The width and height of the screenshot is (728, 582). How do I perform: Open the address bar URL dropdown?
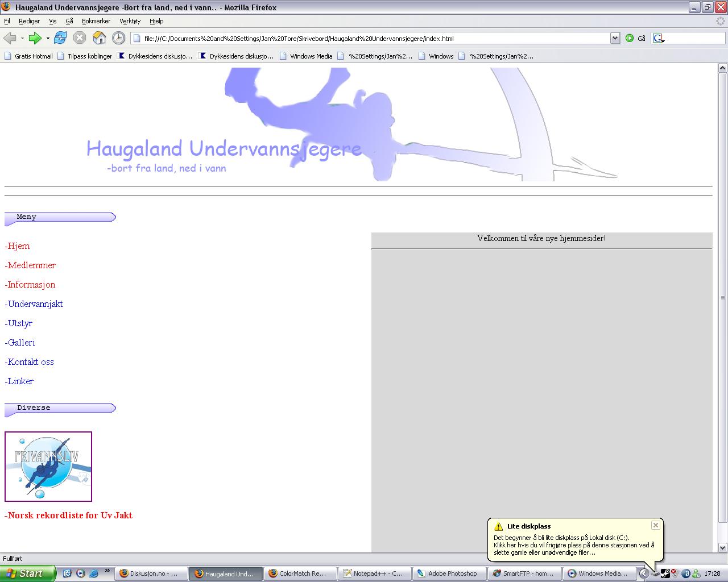click(615, 38)
